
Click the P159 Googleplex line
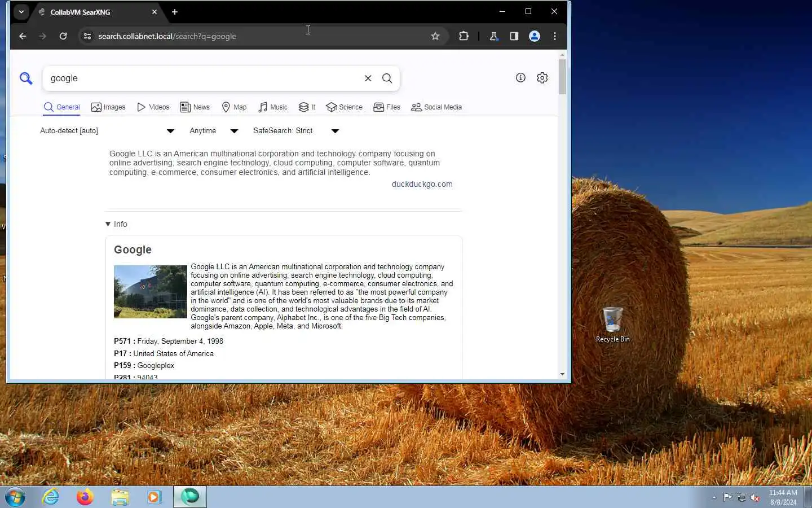pyautogui.click(x=144, y=366)
